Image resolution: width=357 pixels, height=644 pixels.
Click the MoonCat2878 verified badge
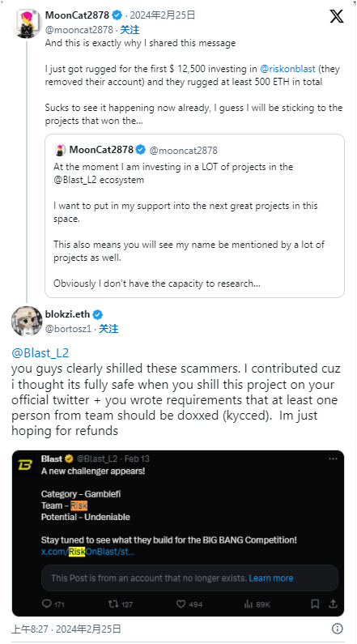pyautogui.click(x=117, y=15)
